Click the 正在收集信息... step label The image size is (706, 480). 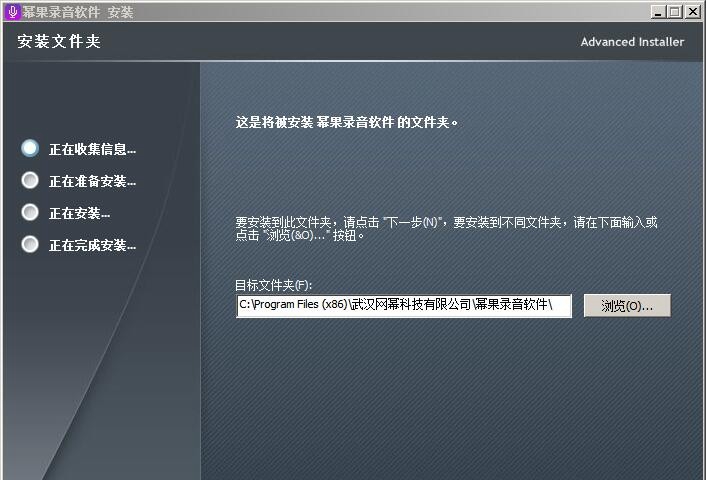pyautogui.click(x=92, y=149)
